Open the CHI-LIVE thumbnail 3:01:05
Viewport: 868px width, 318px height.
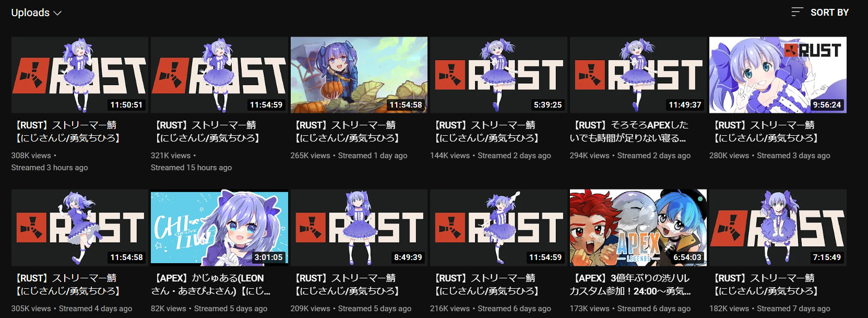click(219, 228)
